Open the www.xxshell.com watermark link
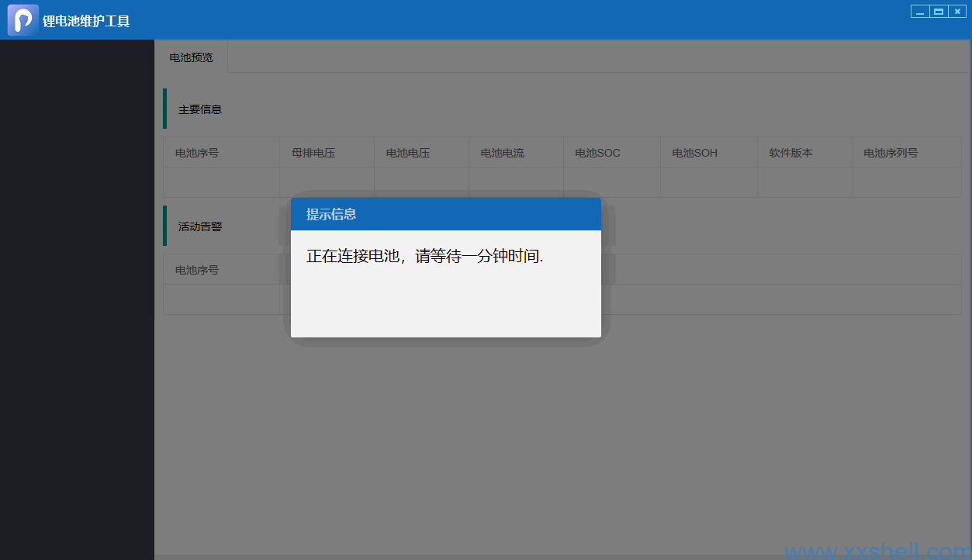This screenshot has height=560, width=972. (x=877, y=551)
